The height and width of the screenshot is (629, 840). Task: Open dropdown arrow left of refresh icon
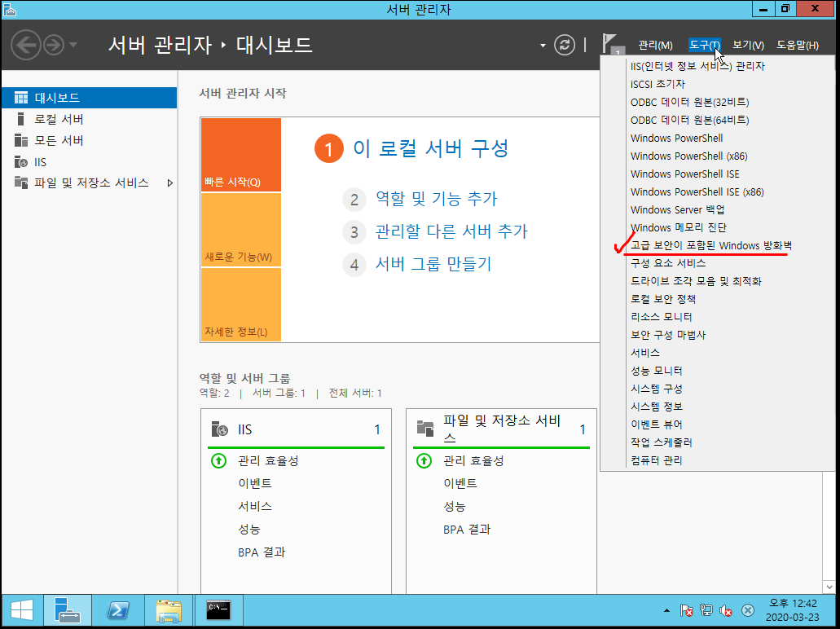543,46
